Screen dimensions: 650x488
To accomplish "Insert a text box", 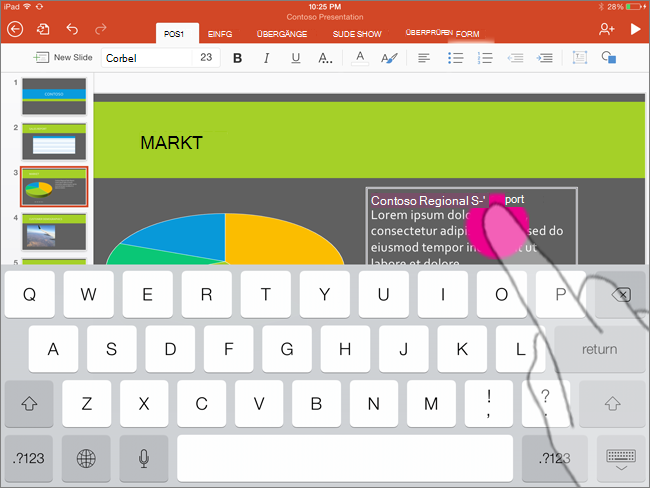I will pyautogui.click(x=580, y=58).
